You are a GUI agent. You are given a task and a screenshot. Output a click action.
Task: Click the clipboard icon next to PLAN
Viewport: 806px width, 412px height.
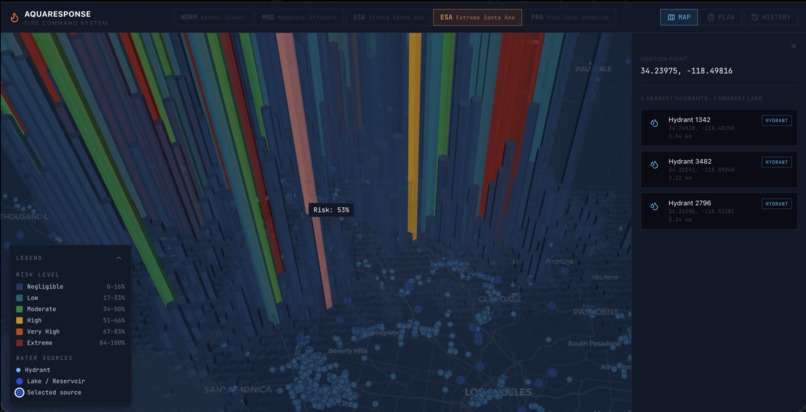click(711, 17)
